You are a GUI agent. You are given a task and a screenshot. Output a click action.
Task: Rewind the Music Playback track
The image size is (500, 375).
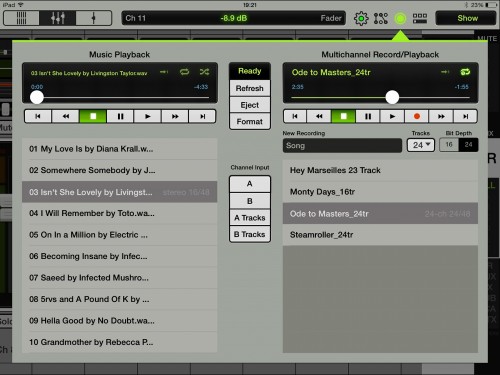click(x=66, y=116)
